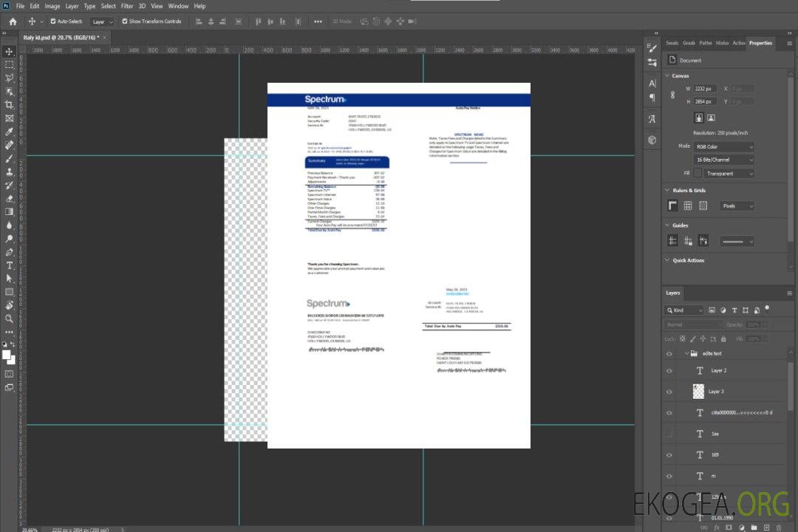Viewport: 798px width, 532px height.
Task: Select the Horizontal Type tool
Action: (x=9, y=265)
